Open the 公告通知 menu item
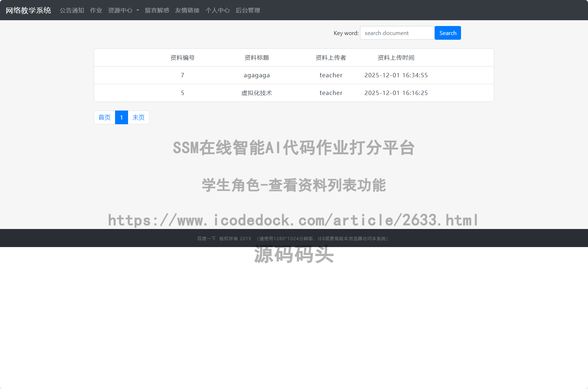Viewport: 588px width, 389px height. [x=72, y=10]
